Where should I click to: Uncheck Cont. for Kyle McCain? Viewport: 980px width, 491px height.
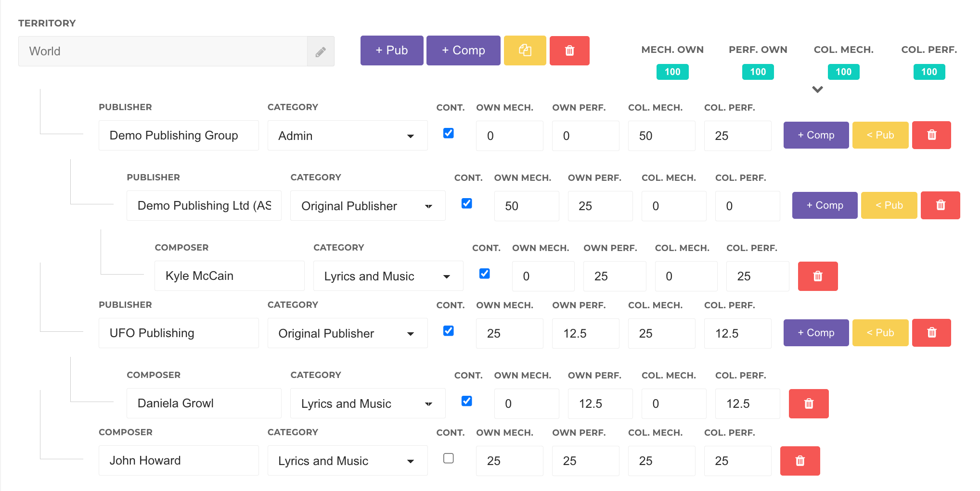[484, 274]
